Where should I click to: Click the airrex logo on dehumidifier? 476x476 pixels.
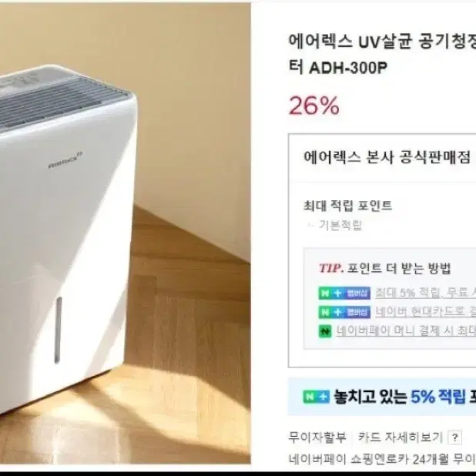[65, 160]
